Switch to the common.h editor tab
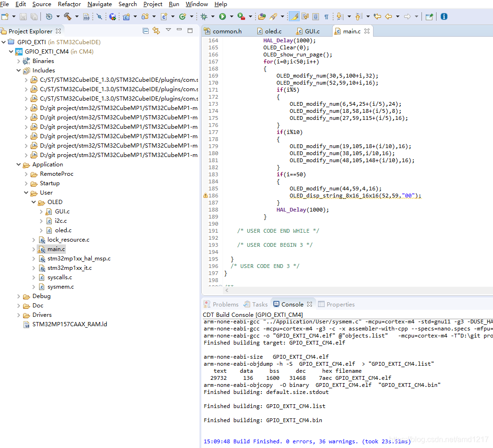Viewport: 493px width, 448px height. pos(223,31)
